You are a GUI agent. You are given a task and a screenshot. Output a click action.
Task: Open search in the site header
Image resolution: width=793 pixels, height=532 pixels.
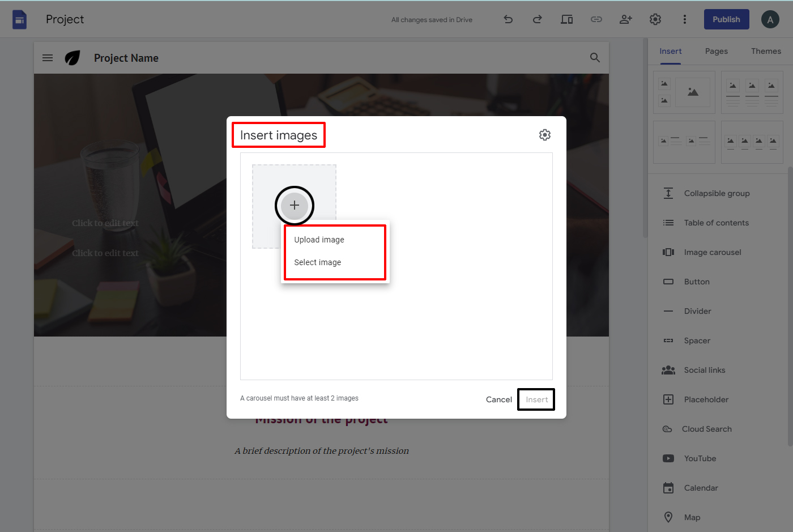tap(595, 57)
